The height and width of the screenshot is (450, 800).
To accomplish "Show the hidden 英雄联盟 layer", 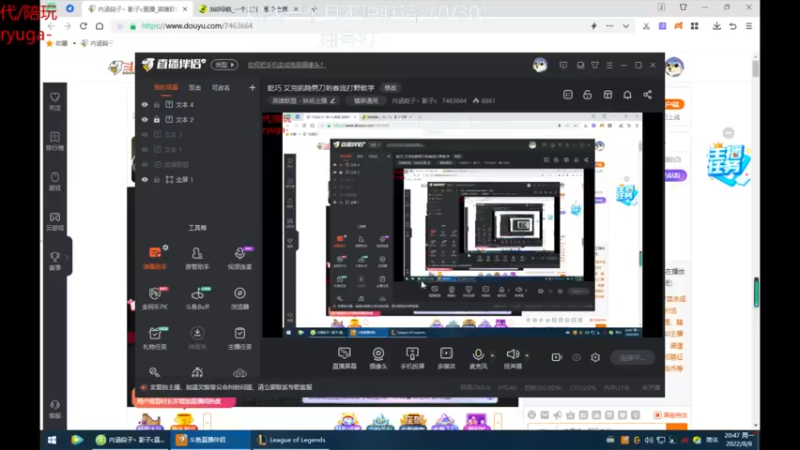I will [x=145, y=164].
